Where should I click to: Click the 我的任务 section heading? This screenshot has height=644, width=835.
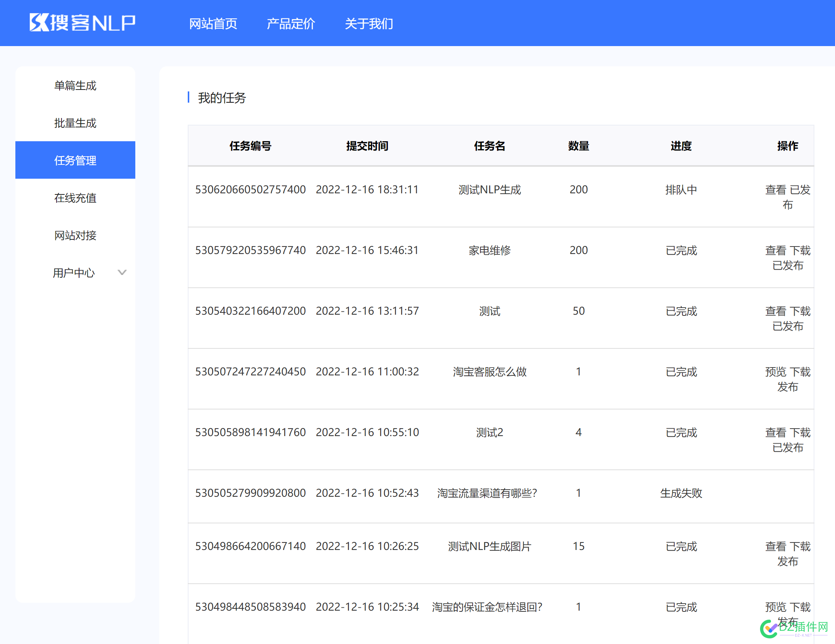pyautogui.click(x=222, y=98)
